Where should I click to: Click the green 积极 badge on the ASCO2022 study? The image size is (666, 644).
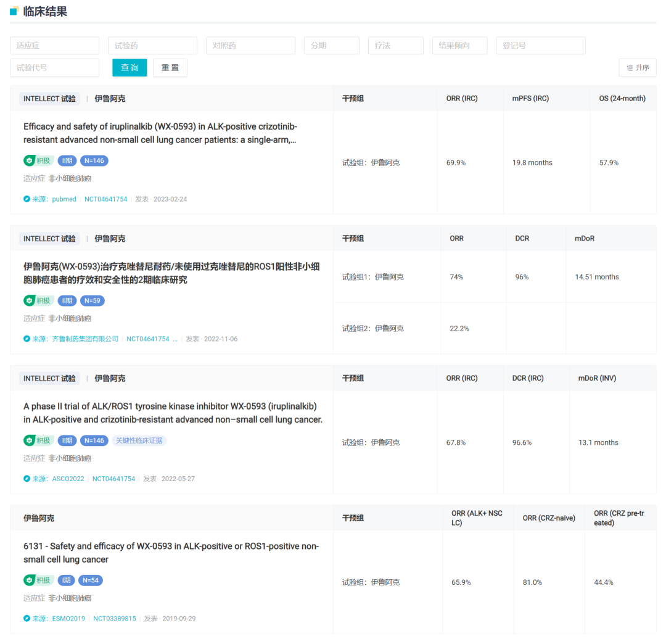point(38,440)
